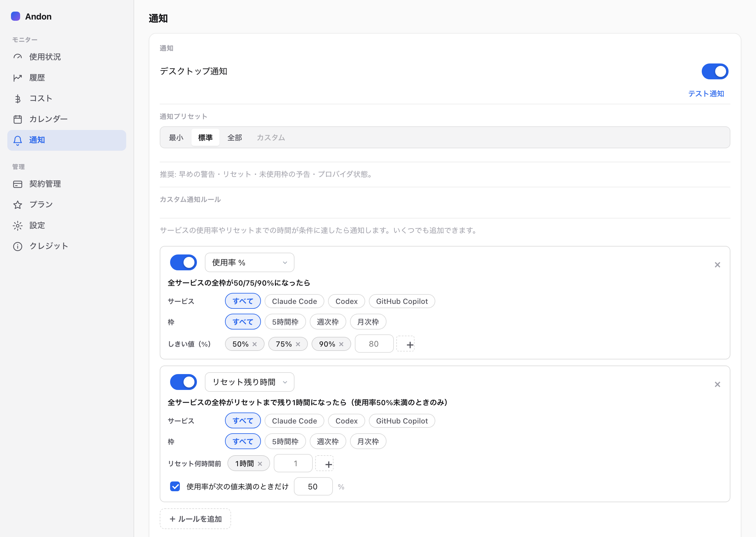
Task: Select Claude Code in reset rule
Action: point(294,421)
